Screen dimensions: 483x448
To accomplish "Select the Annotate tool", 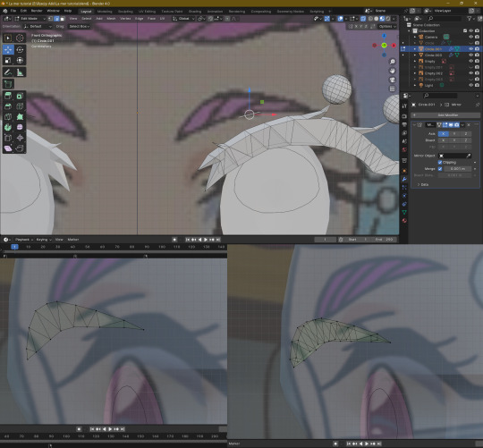I will [8, 72].
